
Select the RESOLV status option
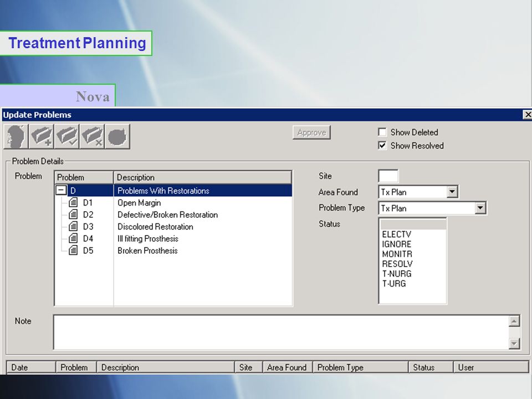tap(412, 264)
